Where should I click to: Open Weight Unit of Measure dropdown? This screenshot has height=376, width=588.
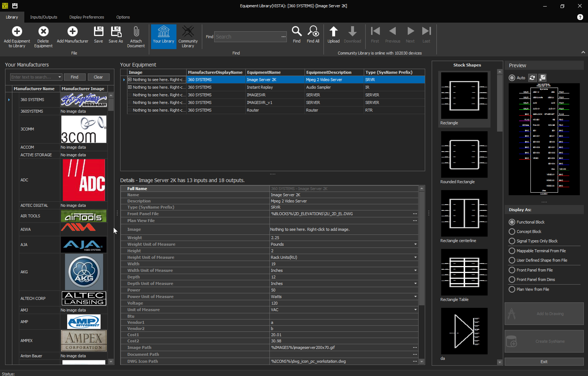[x=415, y=244]
